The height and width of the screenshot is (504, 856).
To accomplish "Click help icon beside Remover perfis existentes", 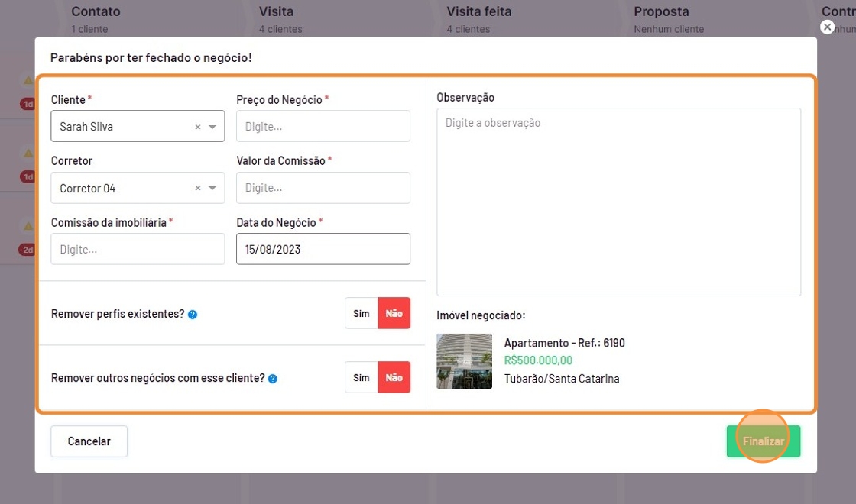I will [193, 314].
